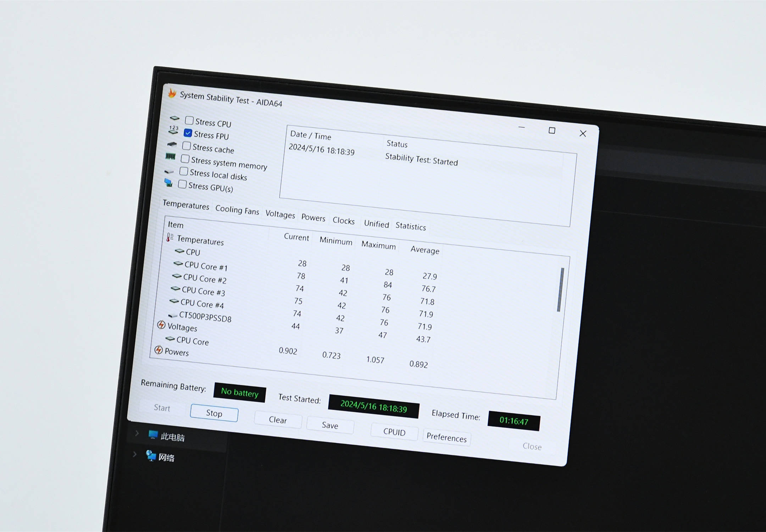Switch to the Unified tab
Image resolution: width=766 pixels, height=532 pixels.
[x=376, y=224]
